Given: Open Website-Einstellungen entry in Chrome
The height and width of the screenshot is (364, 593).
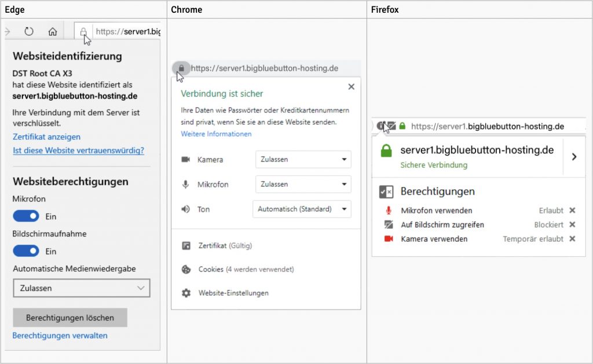Looking at the screenshot, I should (233, 293).
